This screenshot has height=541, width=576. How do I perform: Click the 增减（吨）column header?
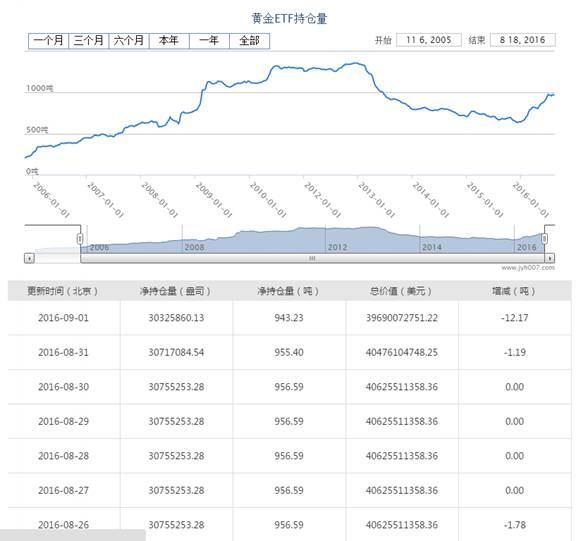514,291
